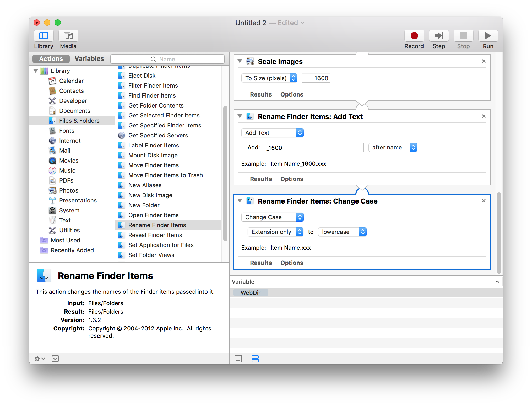Switch to the Actions tab
This screenshot has width=532, height=406.
[x=51, y=59]
